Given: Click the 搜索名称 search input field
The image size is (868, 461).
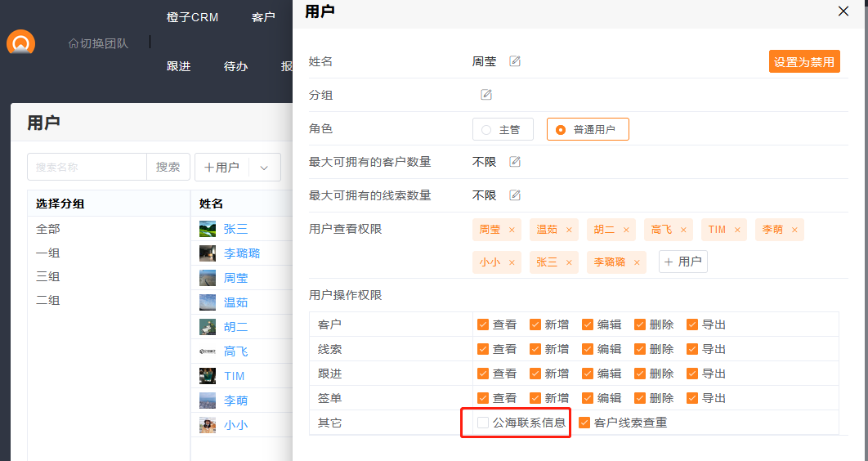Looking at the screenshot, I should 87,167.
